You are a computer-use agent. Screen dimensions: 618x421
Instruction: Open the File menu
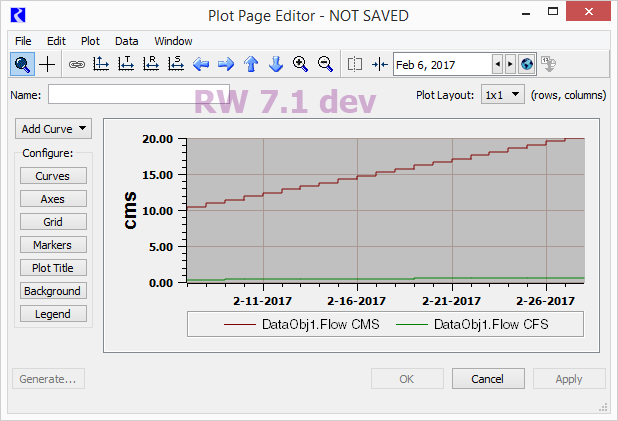tap(23, 41)
